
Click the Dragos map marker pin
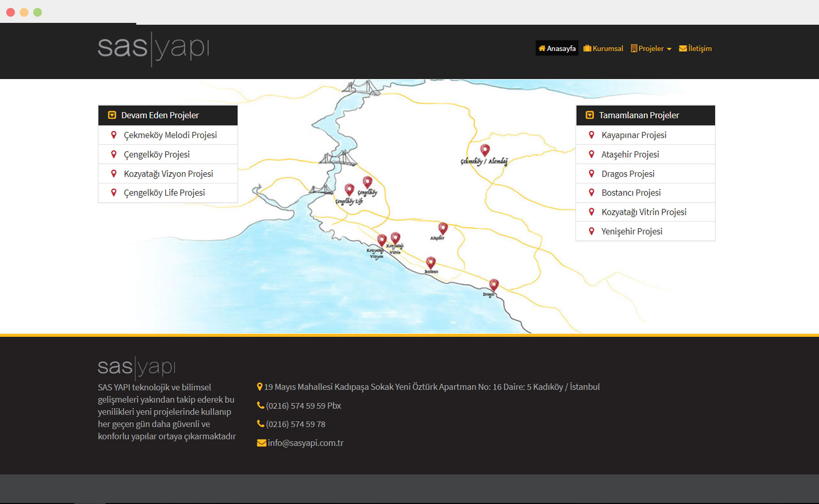(493, 284)
